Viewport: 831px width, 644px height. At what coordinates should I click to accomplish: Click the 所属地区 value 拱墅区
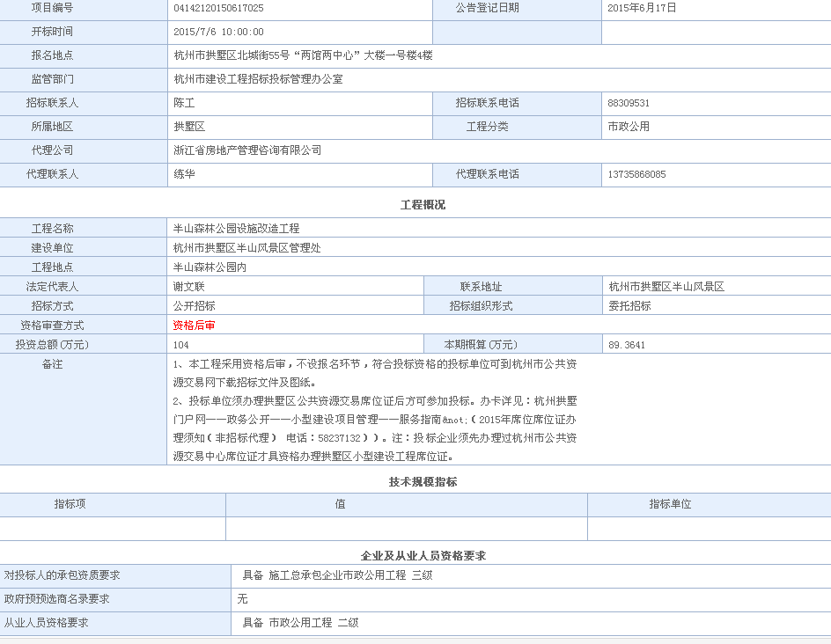click(189, 127)
